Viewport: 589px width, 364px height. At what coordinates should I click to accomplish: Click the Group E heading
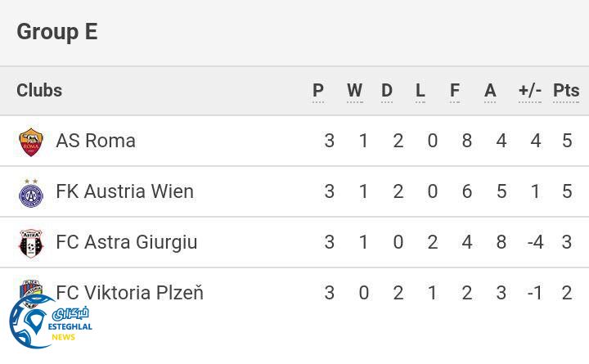(57, 32)
